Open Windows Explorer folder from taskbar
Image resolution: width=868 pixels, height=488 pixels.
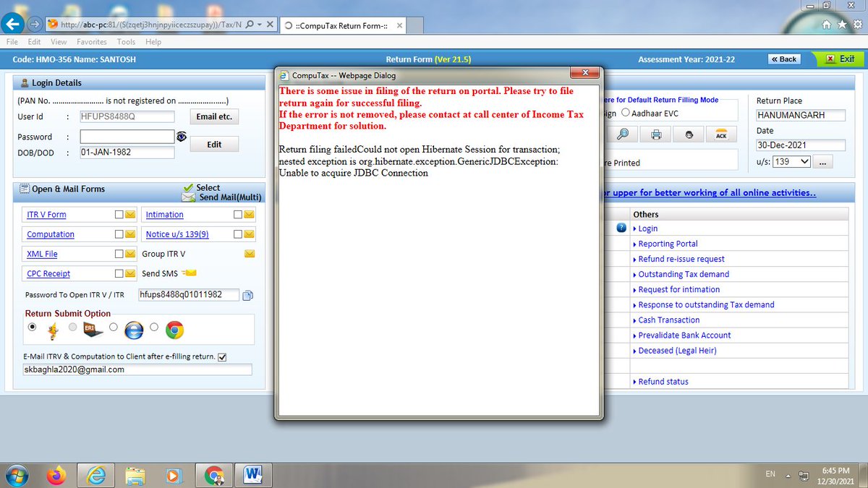(x=135, y=475)
